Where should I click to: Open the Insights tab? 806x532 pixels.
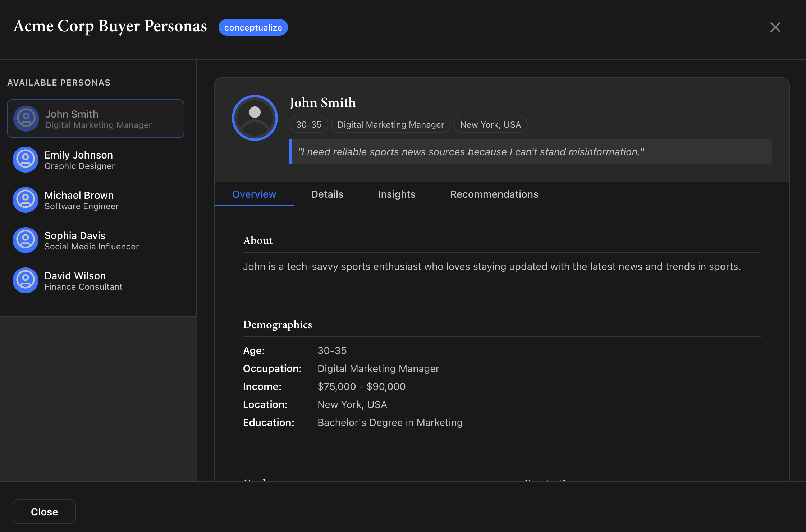[x=397, y=194]
